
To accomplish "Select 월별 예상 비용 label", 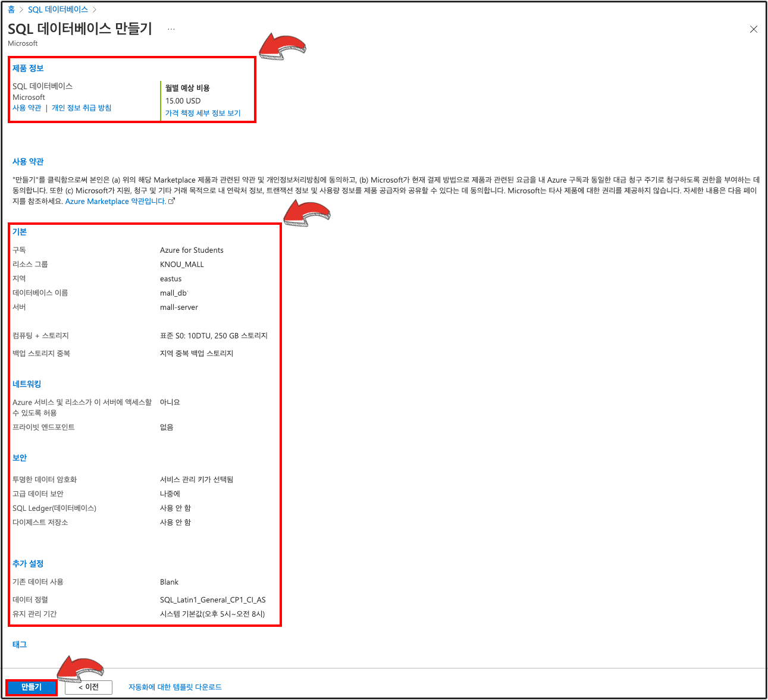I will click(x=187, y=88).
